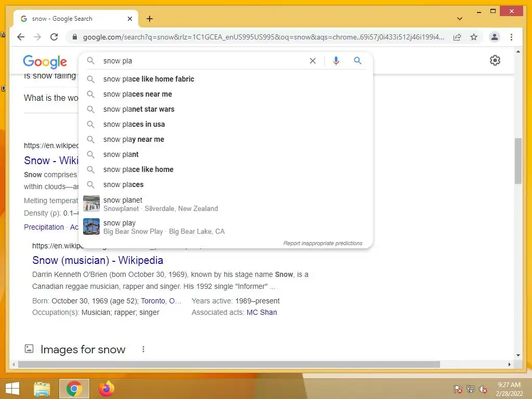
Task: Reload the current page
Action: pyautogui.click(x=54, y=37)
